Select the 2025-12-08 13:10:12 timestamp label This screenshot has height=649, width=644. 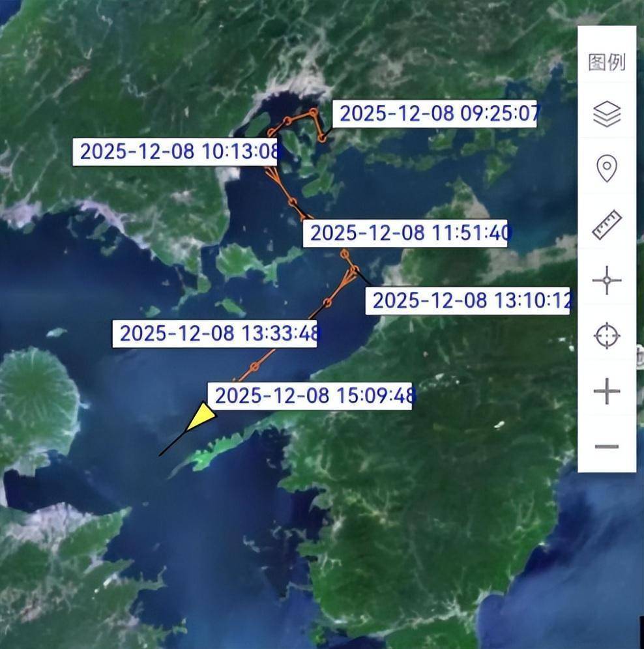pos(467,300)
